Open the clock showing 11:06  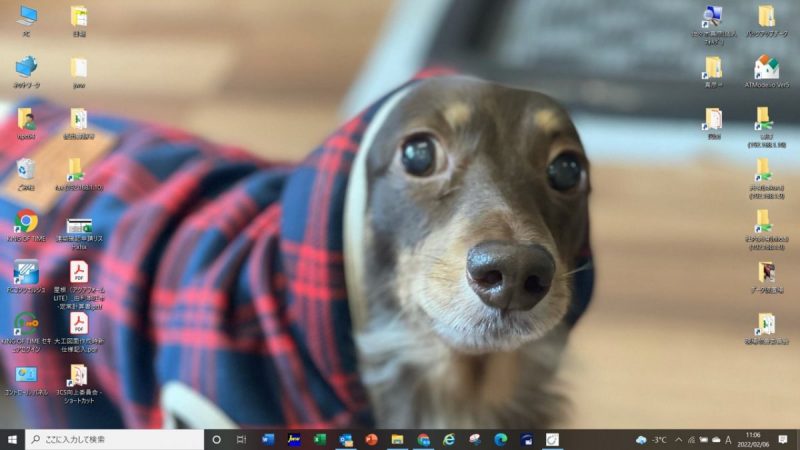pyautogui.click(x=753, y=439)
